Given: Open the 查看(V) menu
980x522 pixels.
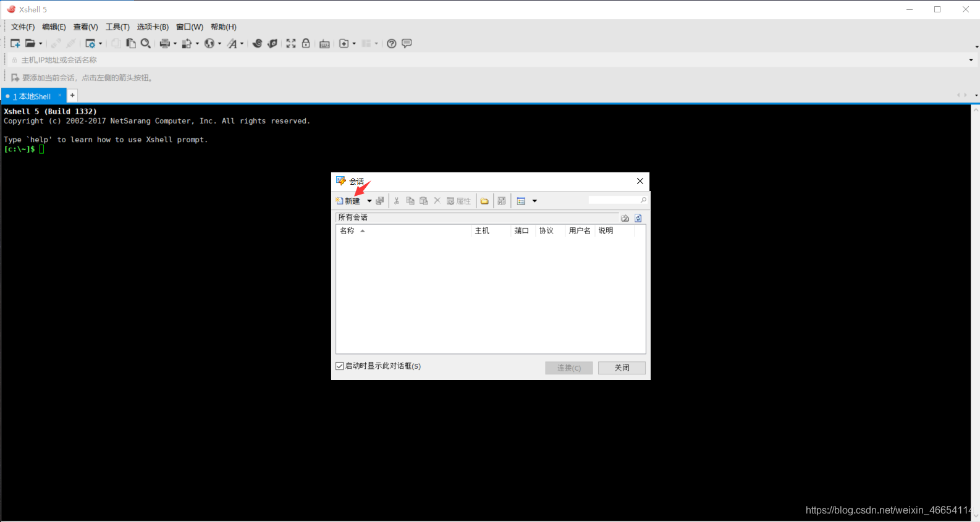Looking at the screenshot, I should point(85,27).
